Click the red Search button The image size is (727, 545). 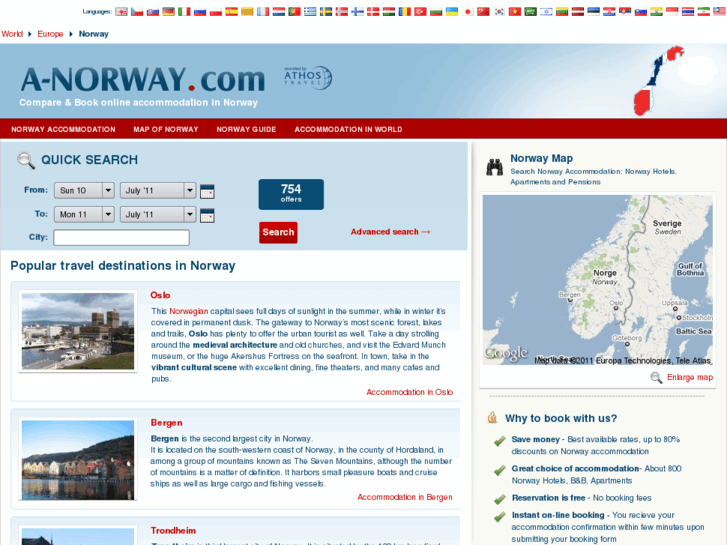[x=278, y=232]
